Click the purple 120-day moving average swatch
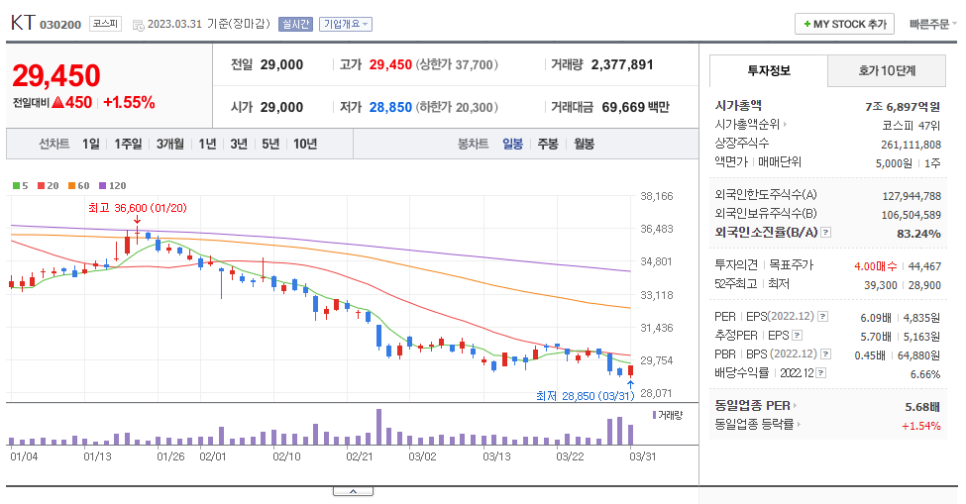 [102, 185]
